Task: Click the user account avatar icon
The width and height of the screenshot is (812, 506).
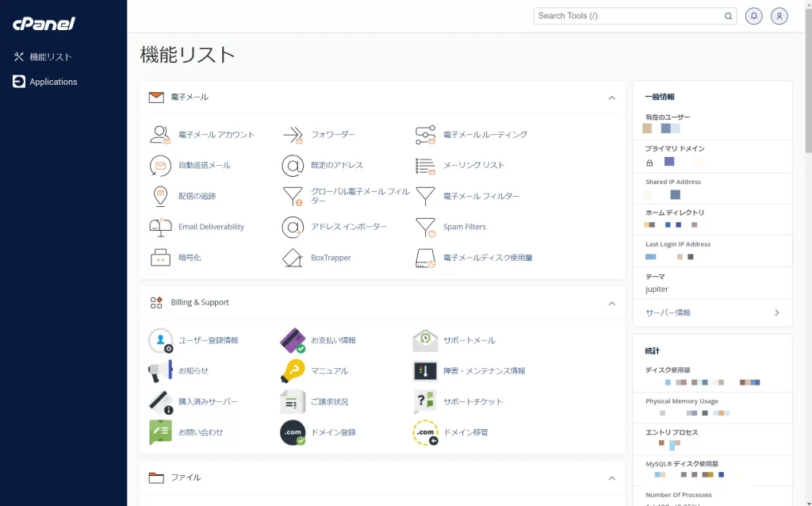Action: tap(779, 16)
